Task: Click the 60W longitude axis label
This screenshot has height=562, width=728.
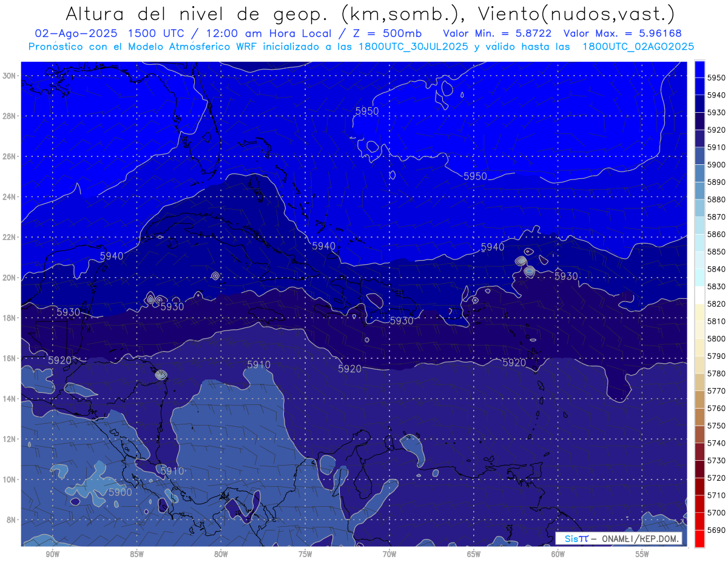Action: click(x=558, y=554)
